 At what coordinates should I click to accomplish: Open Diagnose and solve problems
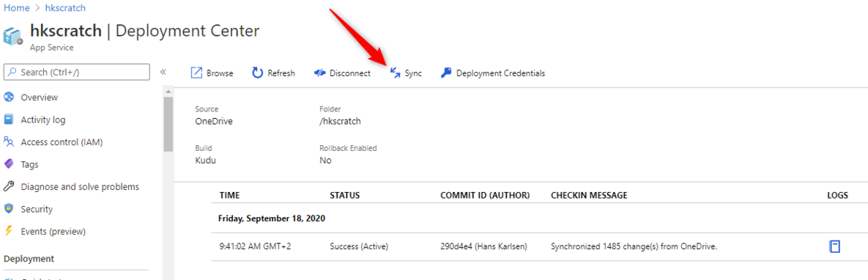click(x=71, y=187)
